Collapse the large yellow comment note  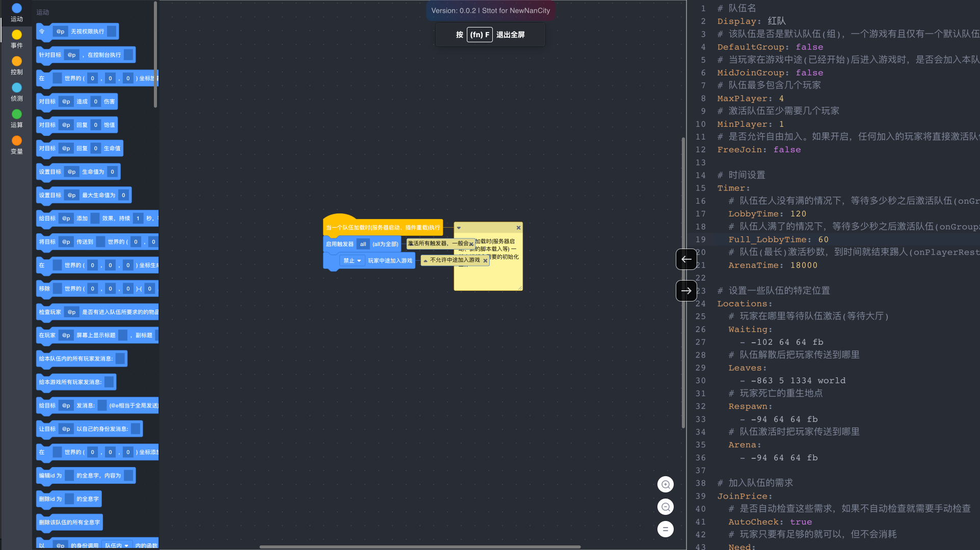pos(459,228)
